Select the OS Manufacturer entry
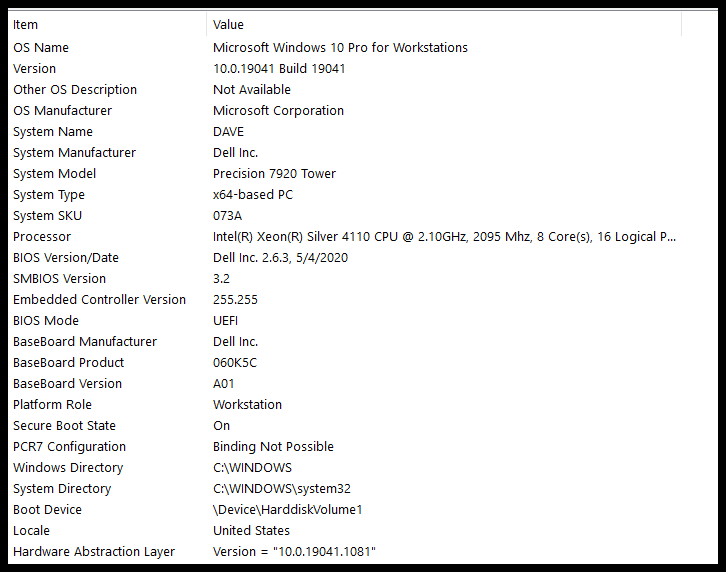This screenshot has width=726, height=572. [62, 110]
